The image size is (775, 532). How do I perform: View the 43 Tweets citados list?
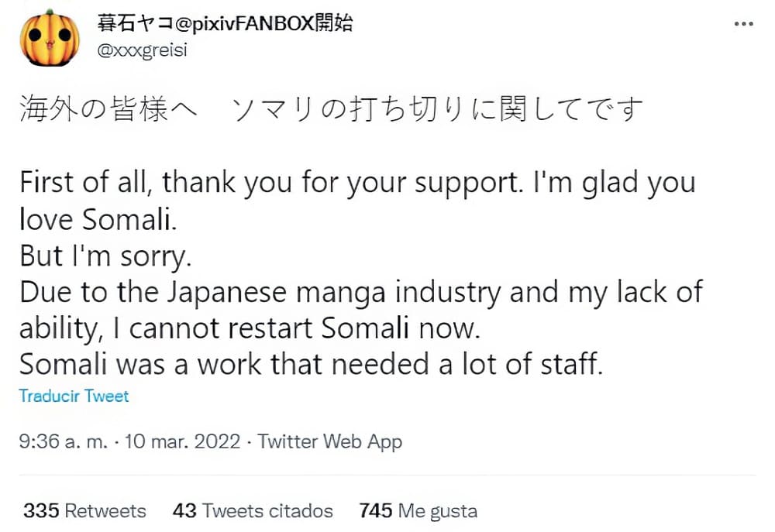[253, 511]
